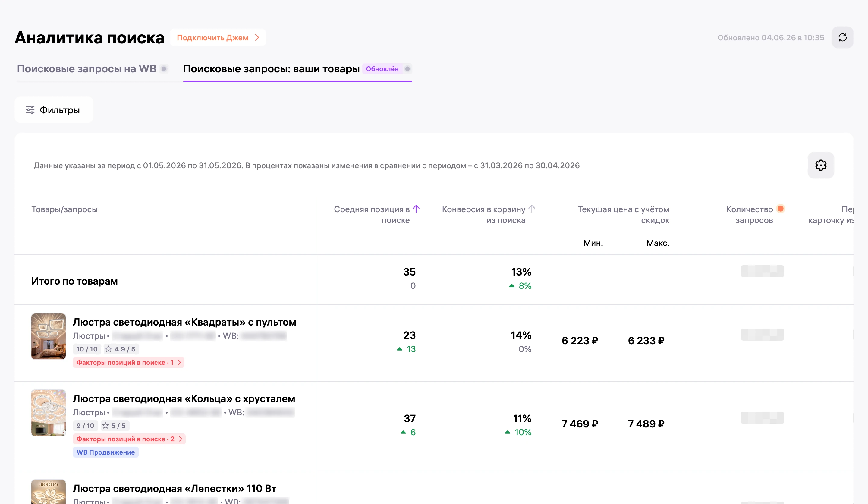Click the Количество запросов column header
Image resolution: width=868 pixels, height=504 pixels.
tap(750, 215)
